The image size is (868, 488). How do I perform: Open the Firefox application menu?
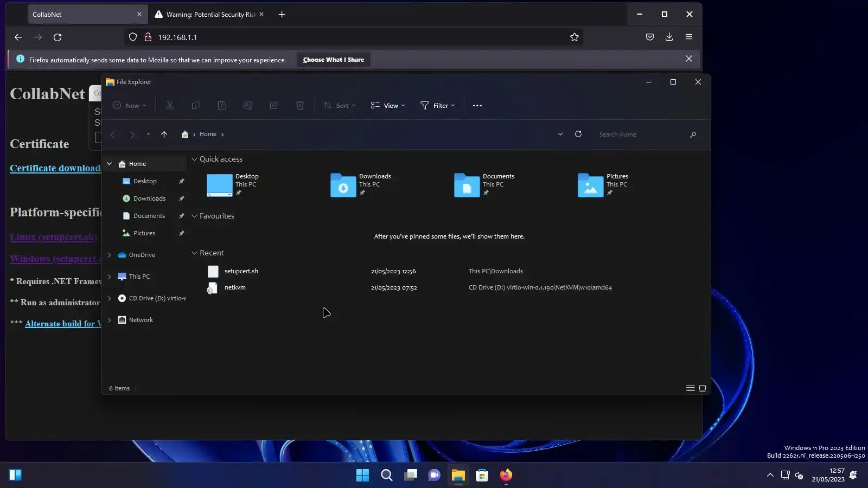pyautogui.click(x=689, y=37)
